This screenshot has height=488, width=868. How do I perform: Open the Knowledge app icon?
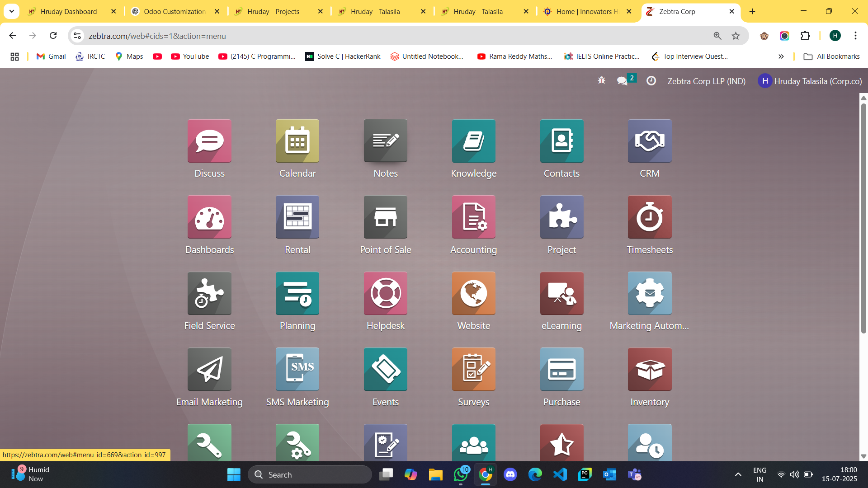(473, 141)
